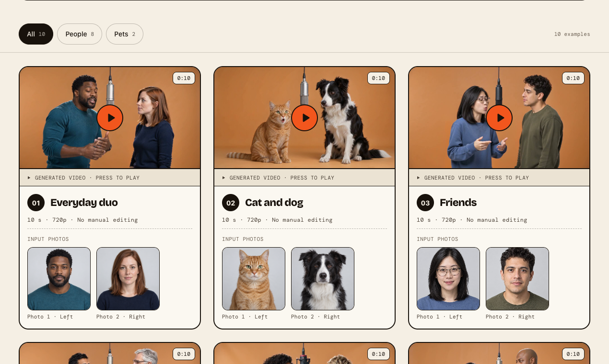Play the Cat and dog video
609x364 pixels.
pos(304,118)
